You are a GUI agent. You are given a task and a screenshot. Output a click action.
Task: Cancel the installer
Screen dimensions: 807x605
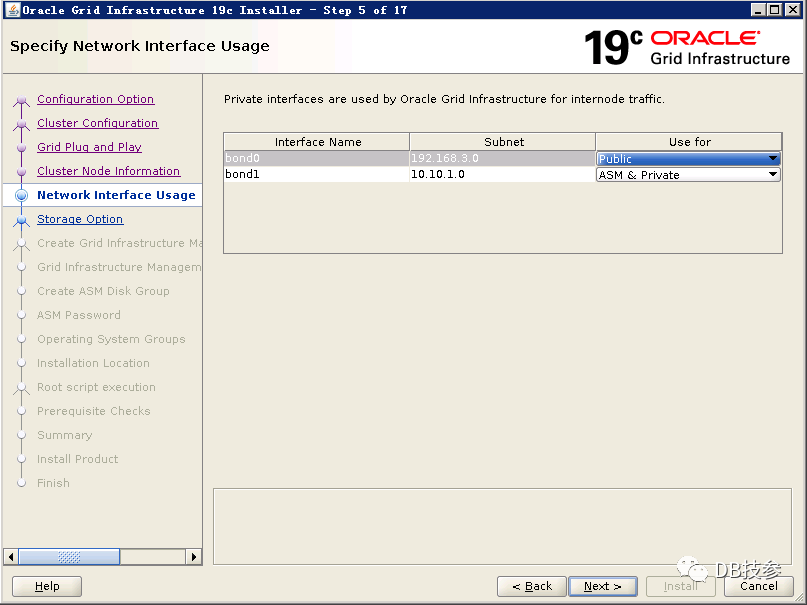759,586
